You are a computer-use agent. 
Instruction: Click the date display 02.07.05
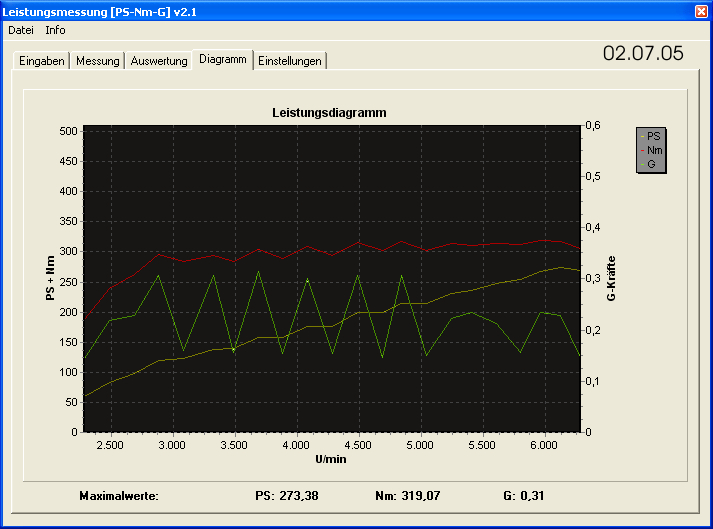(643, 54)
